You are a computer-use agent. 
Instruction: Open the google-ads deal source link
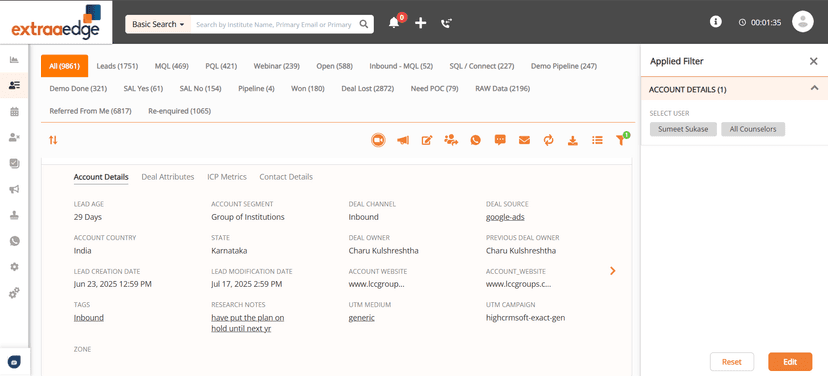505,217
